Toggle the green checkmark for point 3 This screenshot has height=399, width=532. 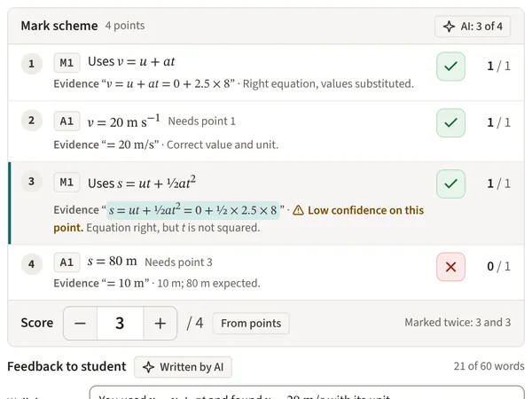[450, 184]
